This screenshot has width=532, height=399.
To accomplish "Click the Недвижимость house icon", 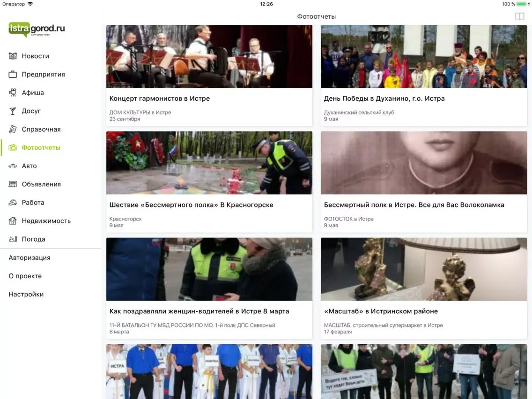I will (13, 221).
